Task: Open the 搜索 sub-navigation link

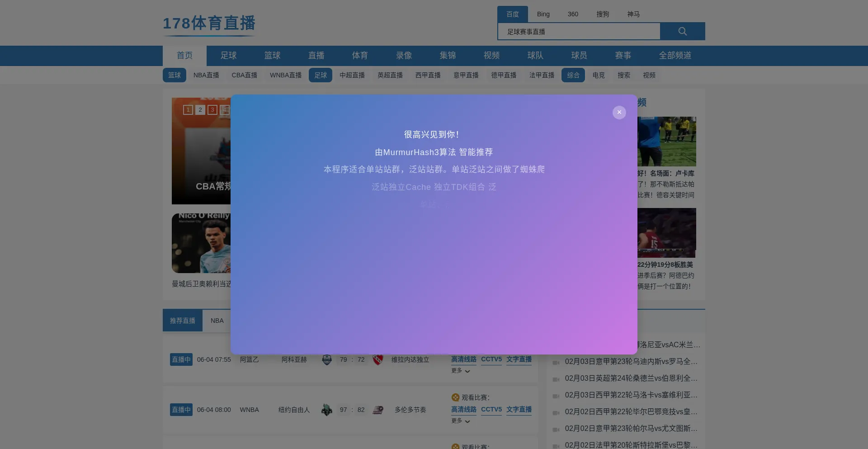Action: [624, 75]
